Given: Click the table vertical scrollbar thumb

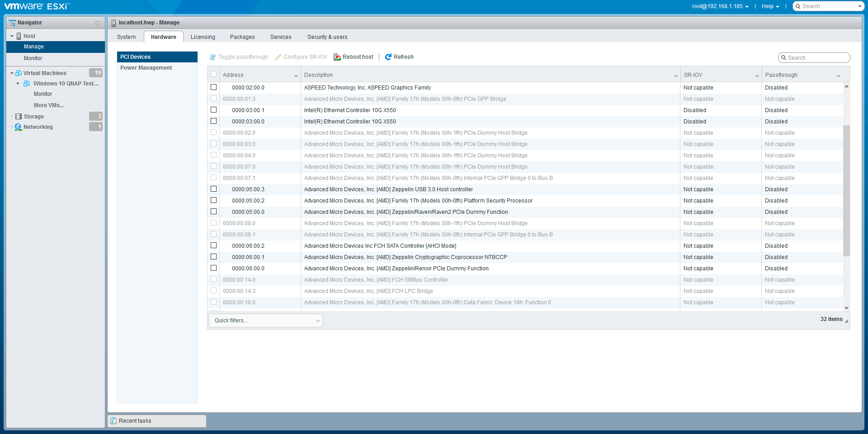Looking at the screenshot, I should [846, 191].
